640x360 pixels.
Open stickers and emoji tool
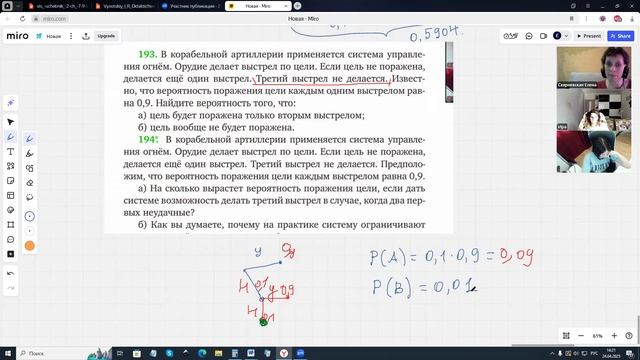pyautogui.click(x=11, y=210)
